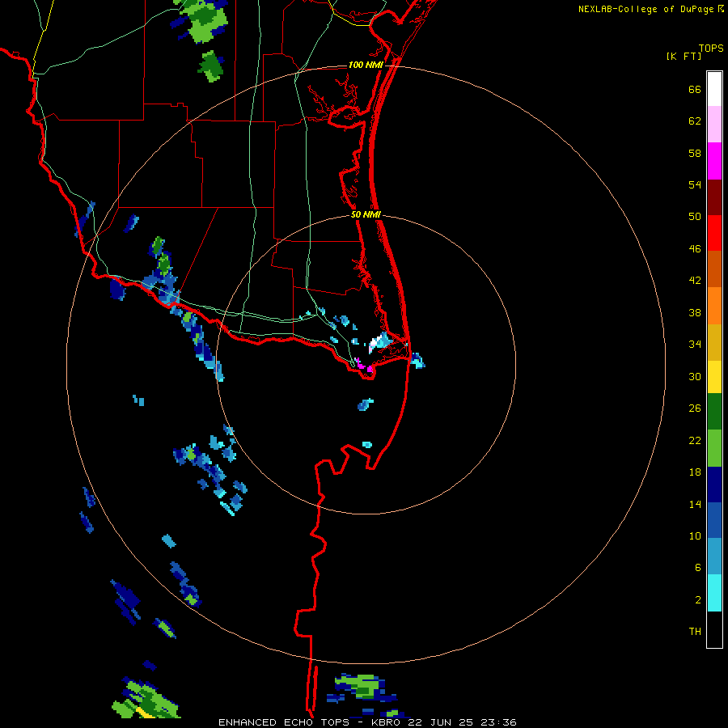728x728 pixels.
Task: Click the dark red 54 kft legend swatch
Action: coord(714,197)
